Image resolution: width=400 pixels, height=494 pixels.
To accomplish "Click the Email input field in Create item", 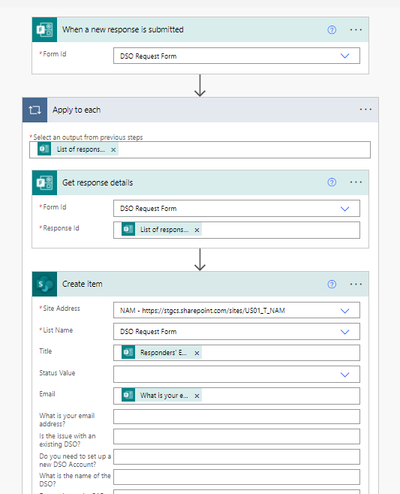I will coord(237,396).
